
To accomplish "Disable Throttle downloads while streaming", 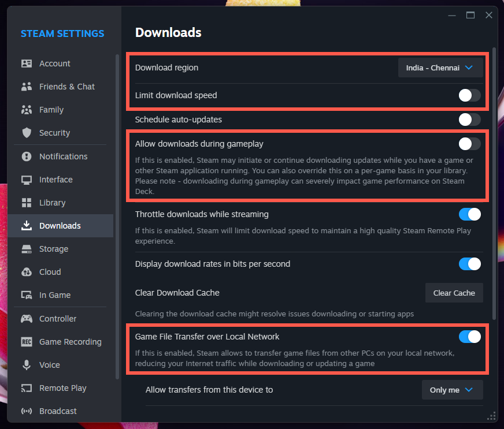I will click(x=469, y=214).
